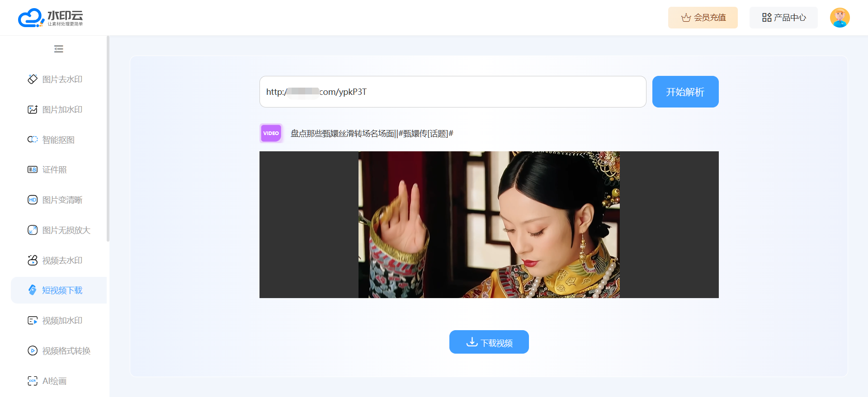Go to 图片无损放大 tool
The height and width of the screenshot is (397, 868).
[x=59, y=230]
